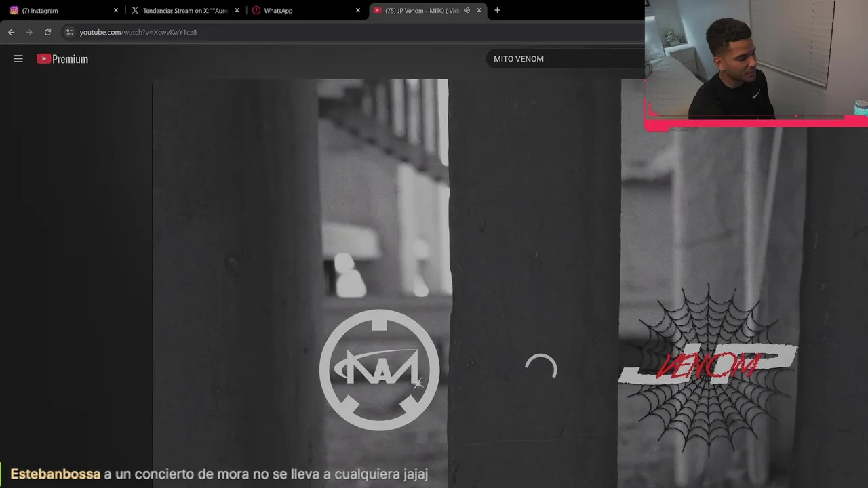View site information for youtube.com
This screenshot has height=488, width=868.
(69, 32)
